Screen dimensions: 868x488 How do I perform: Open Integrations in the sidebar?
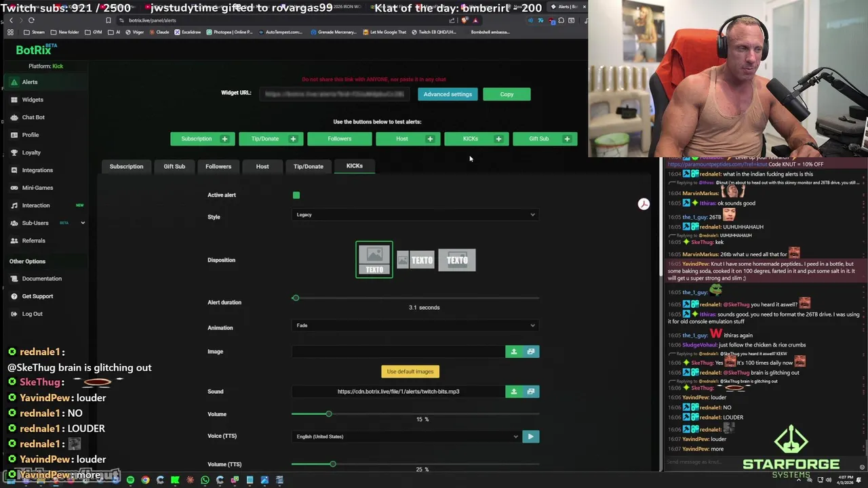click(37, 170)
